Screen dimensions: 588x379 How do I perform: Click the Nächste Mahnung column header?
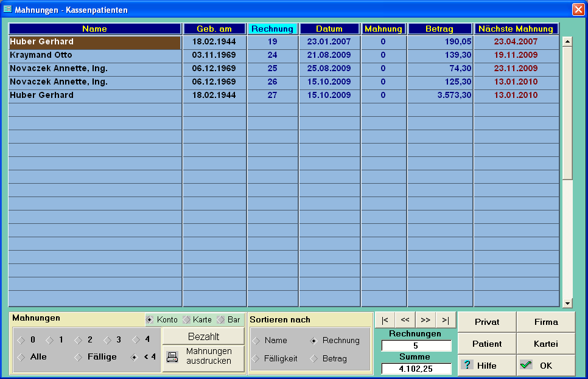point(516,29)
